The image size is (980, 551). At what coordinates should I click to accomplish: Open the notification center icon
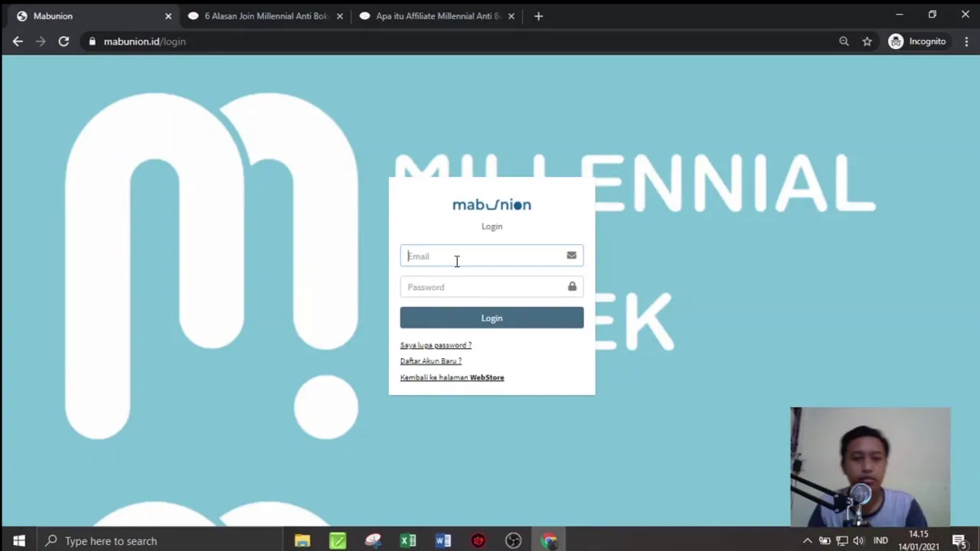pyautogui.click(x=959, y=541)
